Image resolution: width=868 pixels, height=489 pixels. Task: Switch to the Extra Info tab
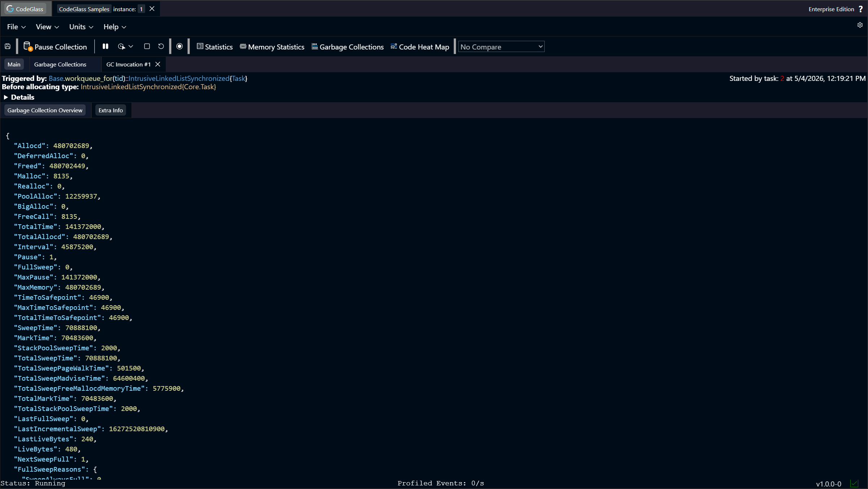click(111, 110)
